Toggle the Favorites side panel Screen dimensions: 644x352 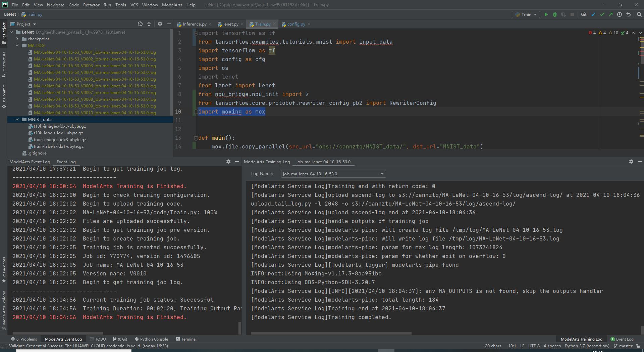(x=4, y=270)
